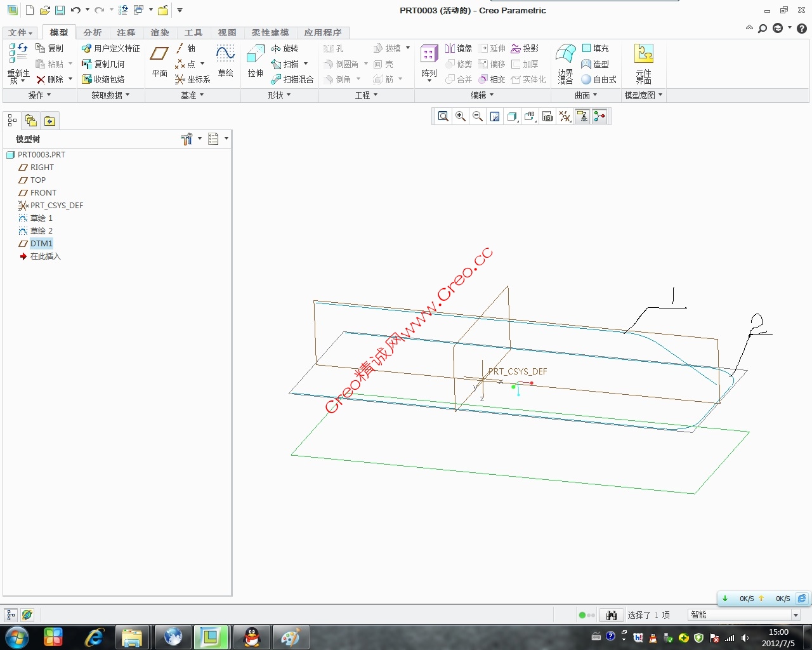Image resolution: width=812 pixels, height=650 pixels.
Task: Click Refit view in graphics toolbar
Action: (x=443, y=116)
